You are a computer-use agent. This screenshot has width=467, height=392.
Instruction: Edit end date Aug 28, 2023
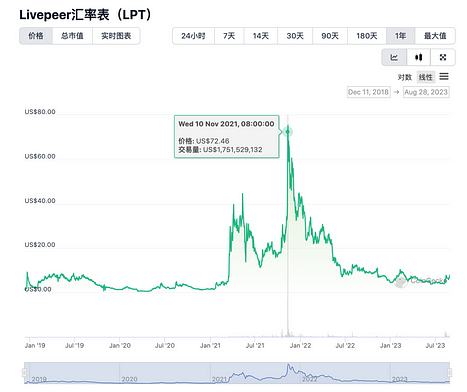pyautogui.click(x=426, y=92)
